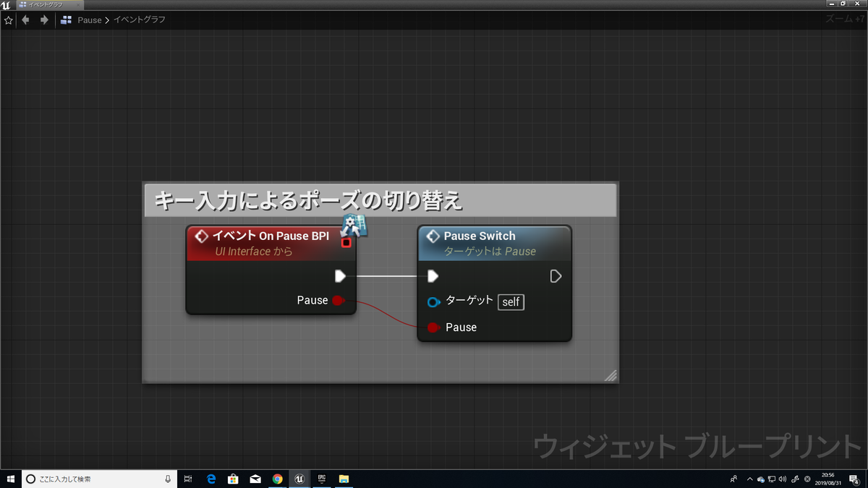
Task: Open Google Chrome from the taskbar
Action: click(x=277, y=479)
